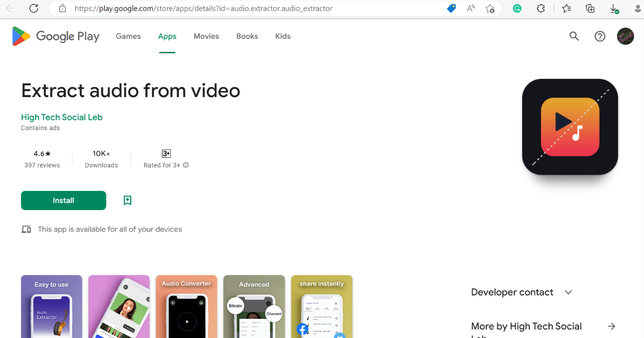The height and width of the screenshot is (338, 644).
Task: Open the Downloads icon in browser toolbar
Action: [x=615, y=8]
